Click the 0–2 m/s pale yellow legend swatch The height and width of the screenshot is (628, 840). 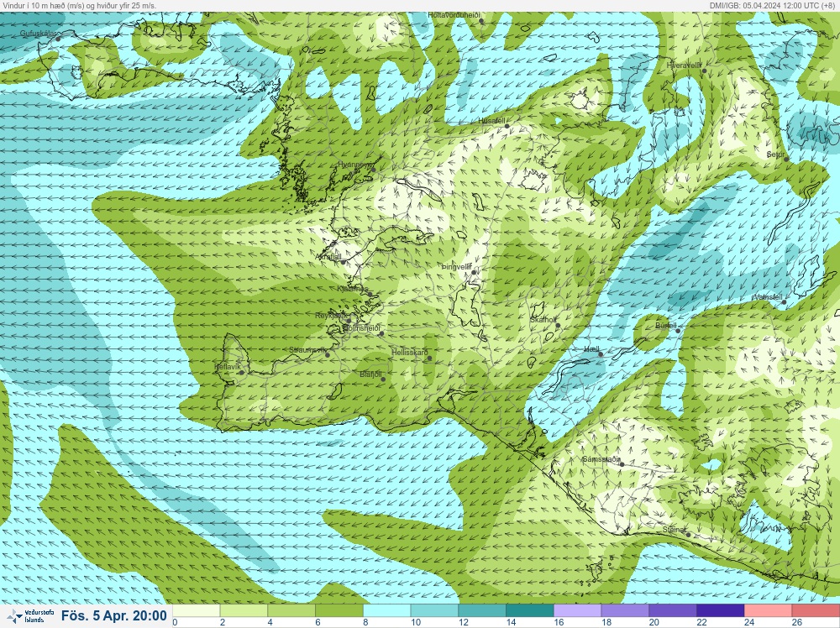[196, 610]
